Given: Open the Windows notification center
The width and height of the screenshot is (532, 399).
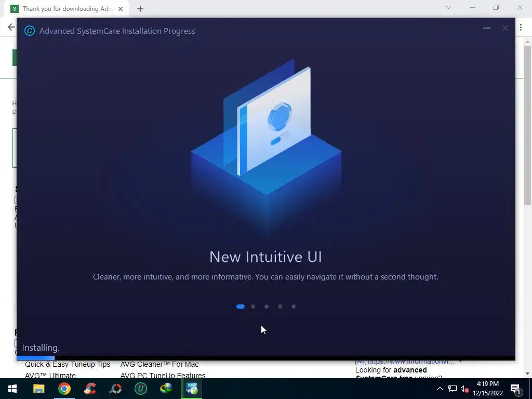Looking at the screenshot, I should 515,389.
